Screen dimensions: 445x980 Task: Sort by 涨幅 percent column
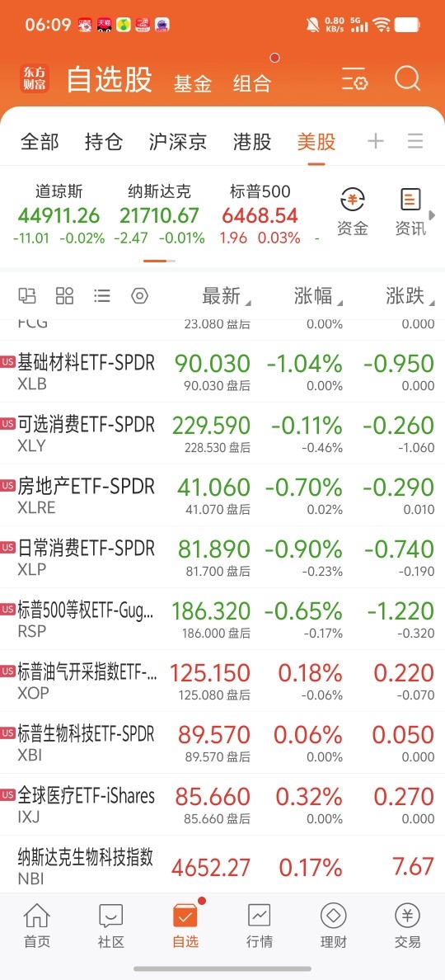point(318,295)
